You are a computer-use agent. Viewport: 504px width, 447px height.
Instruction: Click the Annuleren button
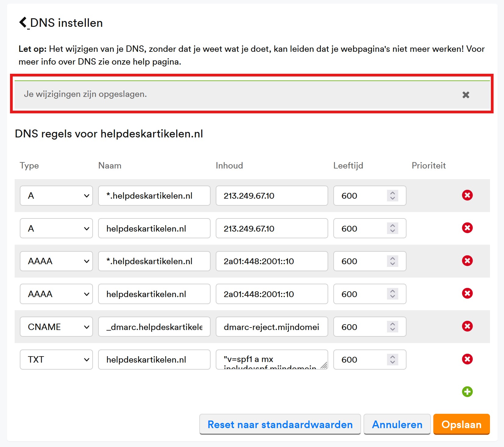(397, 424)
